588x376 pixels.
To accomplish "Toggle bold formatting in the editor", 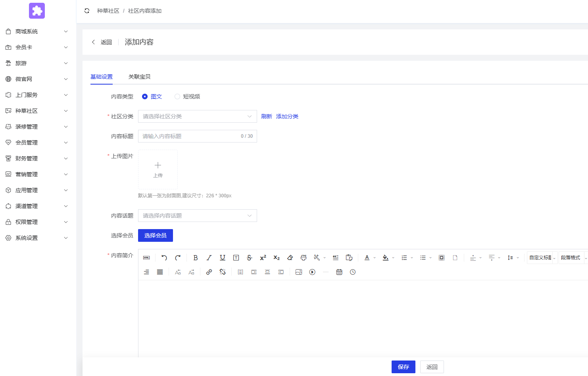I will point(196,258).
